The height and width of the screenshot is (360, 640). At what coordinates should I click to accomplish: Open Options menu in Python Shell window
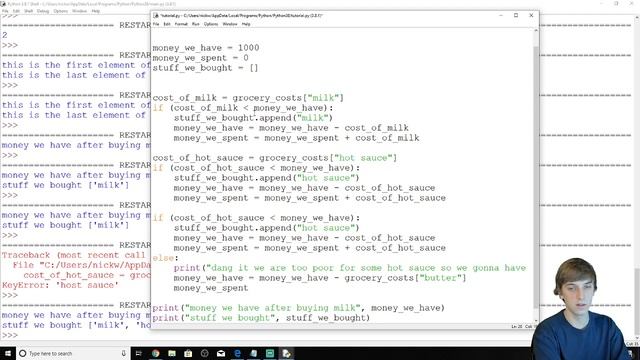(61, 11)
